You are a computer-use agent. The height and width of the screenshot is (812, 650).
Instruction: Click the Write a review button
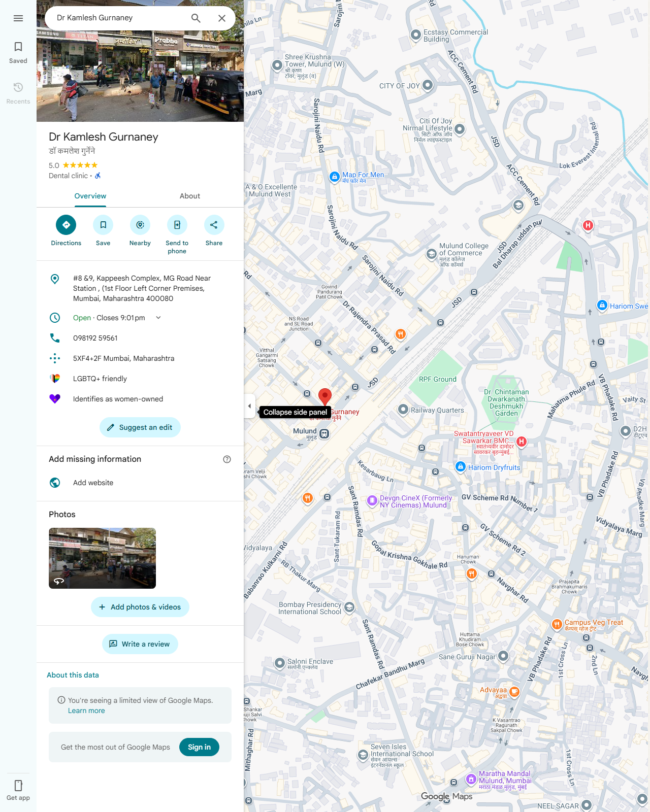coord(140,644)
